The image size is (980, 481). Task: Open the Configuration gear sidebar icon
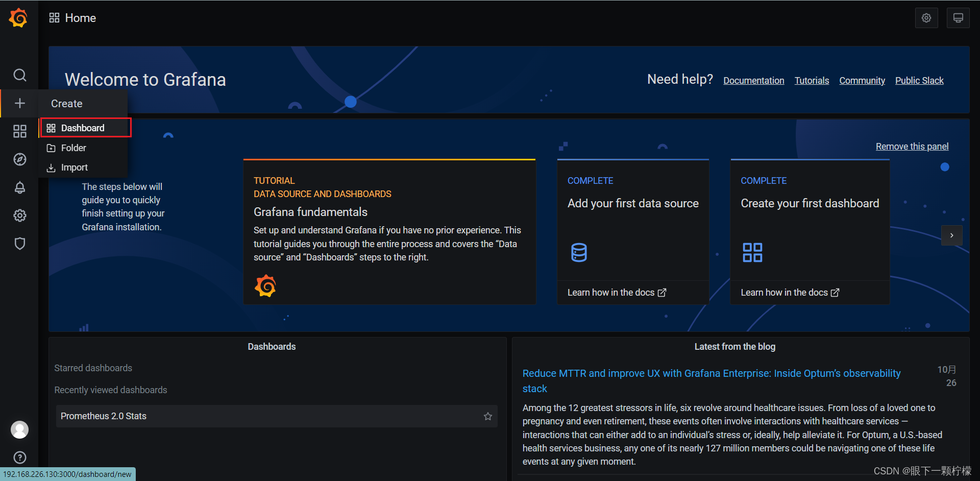pos(19,215)
